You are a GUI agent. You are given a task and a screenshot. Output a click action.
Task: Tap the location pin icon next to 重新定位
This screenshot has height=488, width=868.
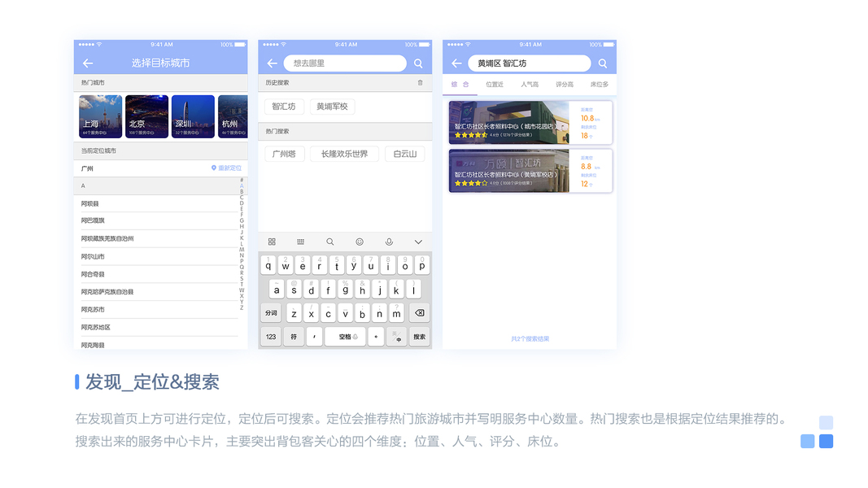[214, 168]
